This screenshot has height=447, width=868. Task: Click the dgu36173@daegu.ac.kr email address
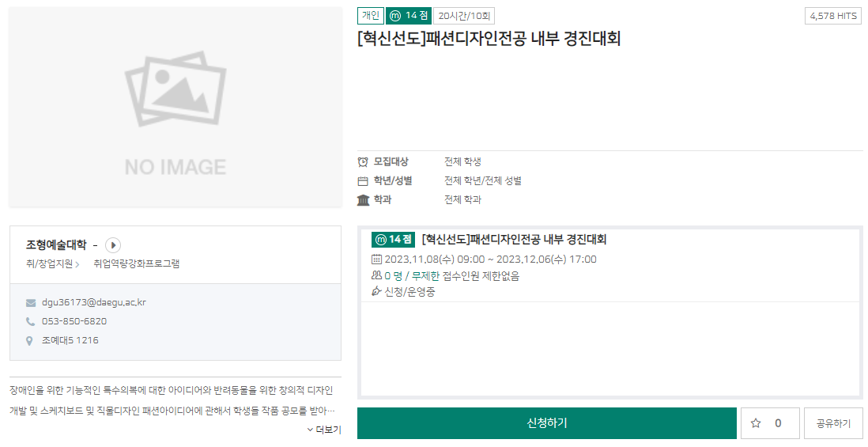[94, 302]
